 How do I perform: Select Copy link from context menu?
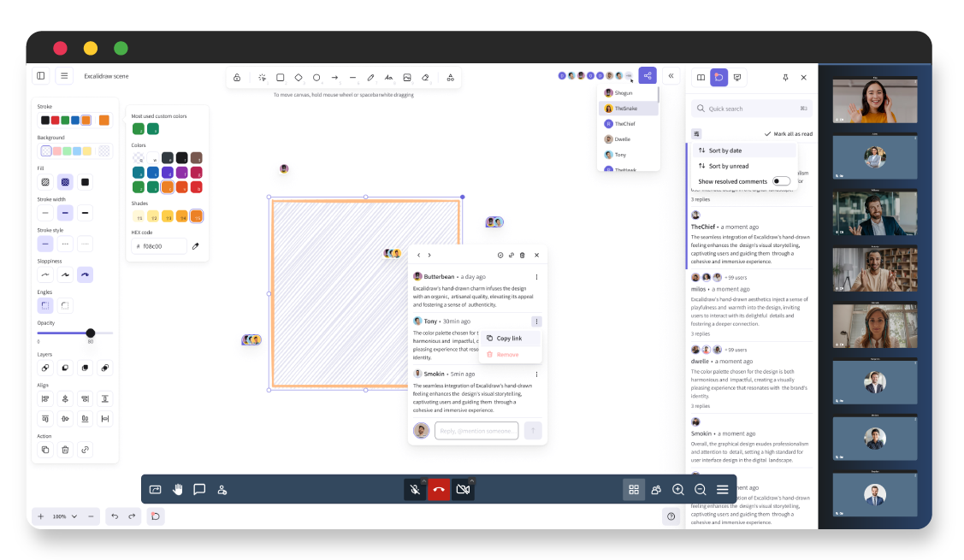click(x=509, y=339)
